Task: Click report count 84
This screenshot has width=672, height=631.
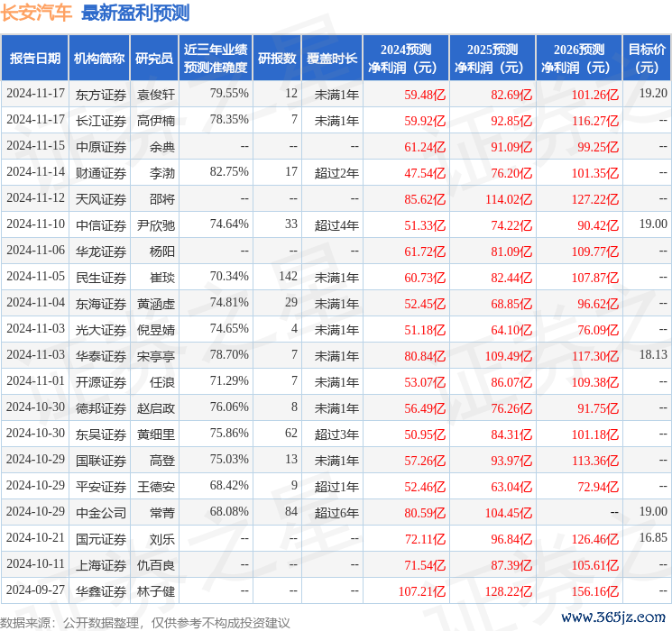Action: 291,511
